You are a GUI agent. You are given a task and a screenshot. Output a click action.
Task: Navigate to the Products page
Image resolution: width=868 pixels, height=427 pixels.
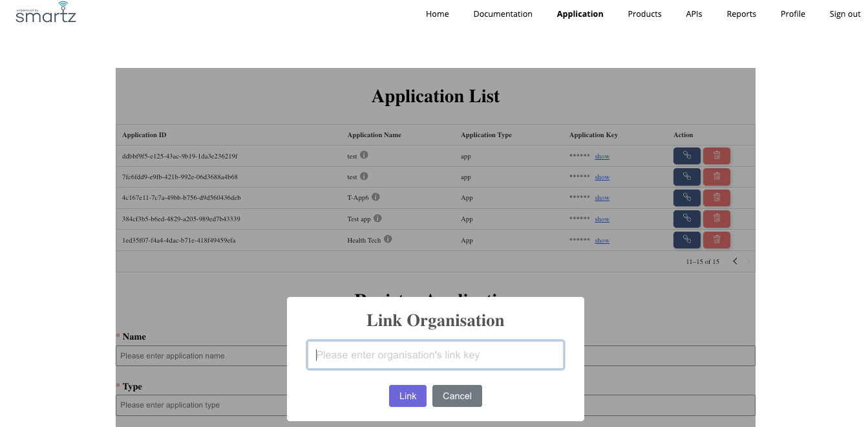point(644,14)
